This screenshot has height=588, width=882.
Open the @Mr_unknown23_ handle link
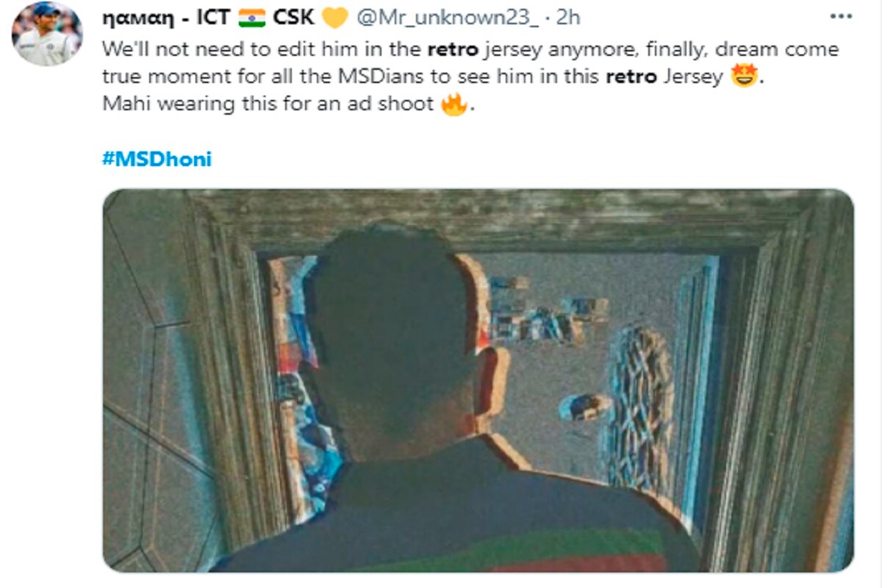[x=447, y=18]
